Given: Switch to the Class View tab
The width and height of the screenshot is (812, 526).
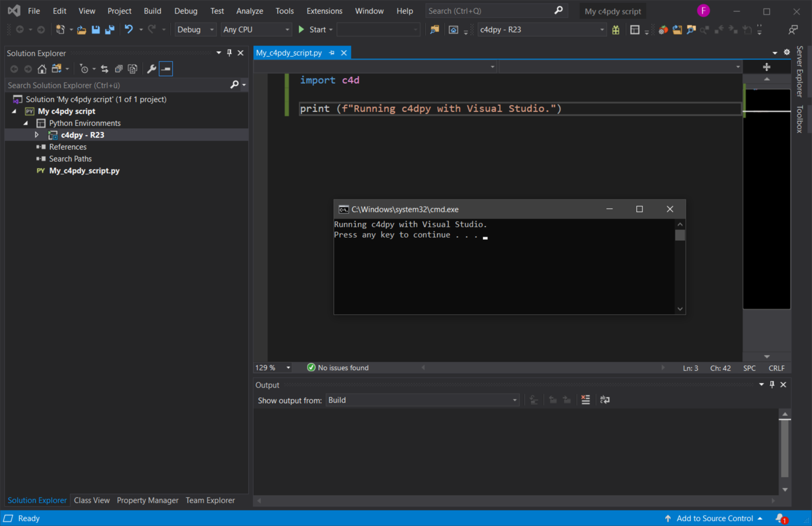Looking at the screenshot, I should (x=91, y=500).
